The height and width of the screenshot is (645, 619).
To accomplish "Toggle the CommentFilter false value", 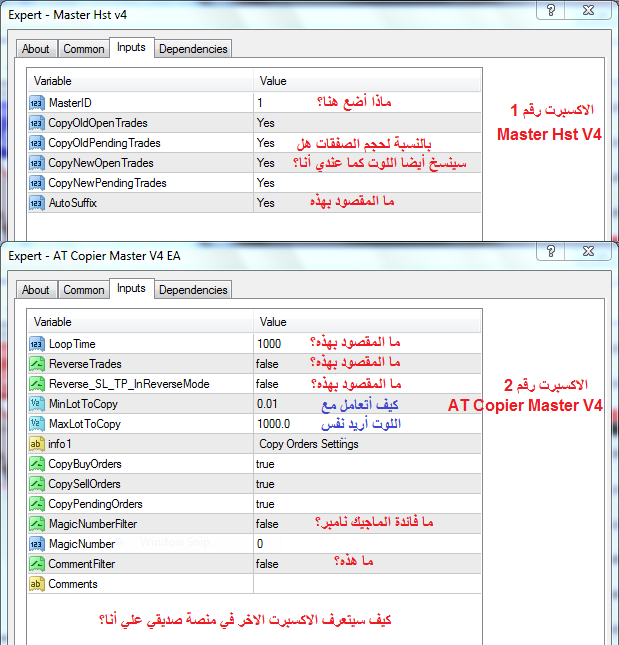I will (267, 564).
